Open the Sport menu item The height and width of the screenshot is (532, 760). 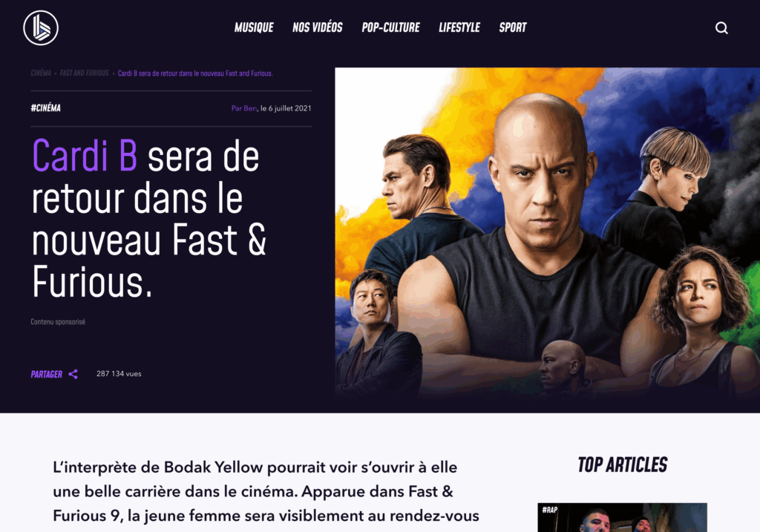(513, 27)
